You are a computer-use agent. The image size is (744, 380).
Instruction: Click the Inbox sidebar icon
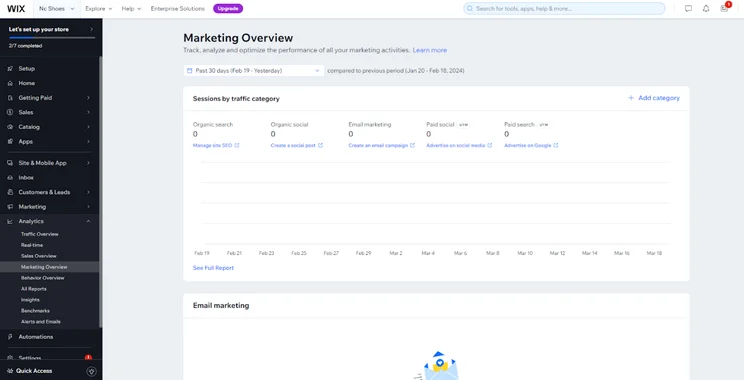pyautogui.click(x=10, y=178)
